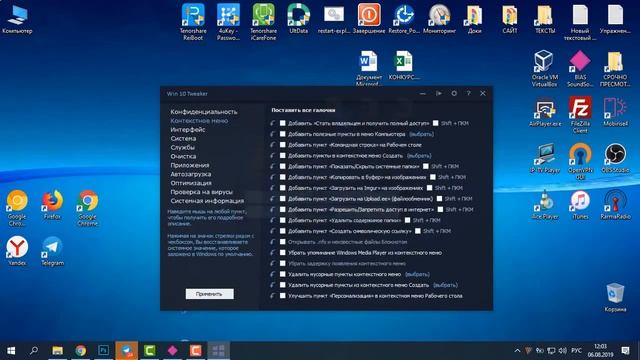
Task: Check «Добавить полезные пункты в меню Компьютера»
Action: coord(282,134)
